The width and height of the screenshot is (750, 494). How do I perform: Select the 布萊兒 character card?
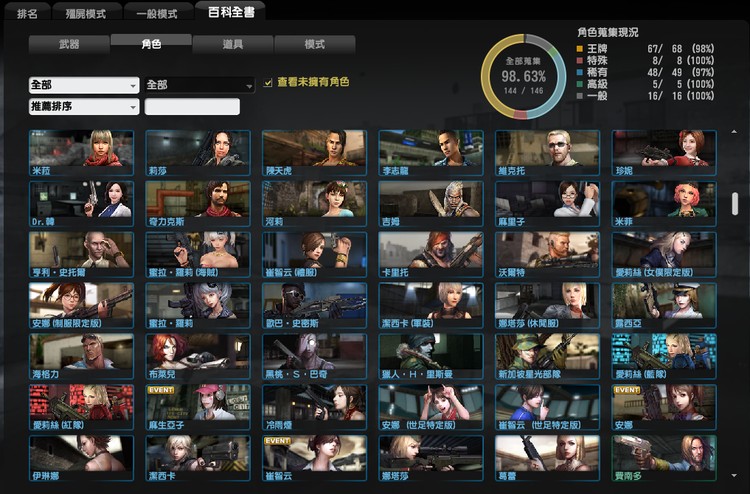point(198,357)
